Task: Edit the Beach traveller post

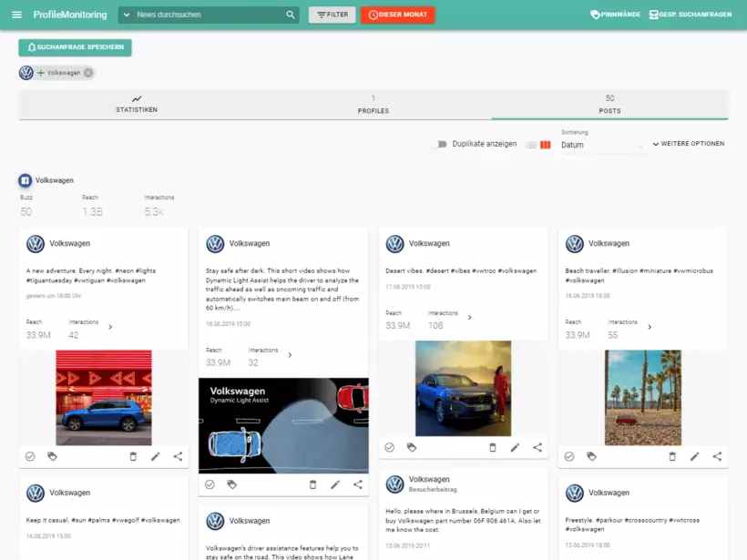Action: coord(694,457)
